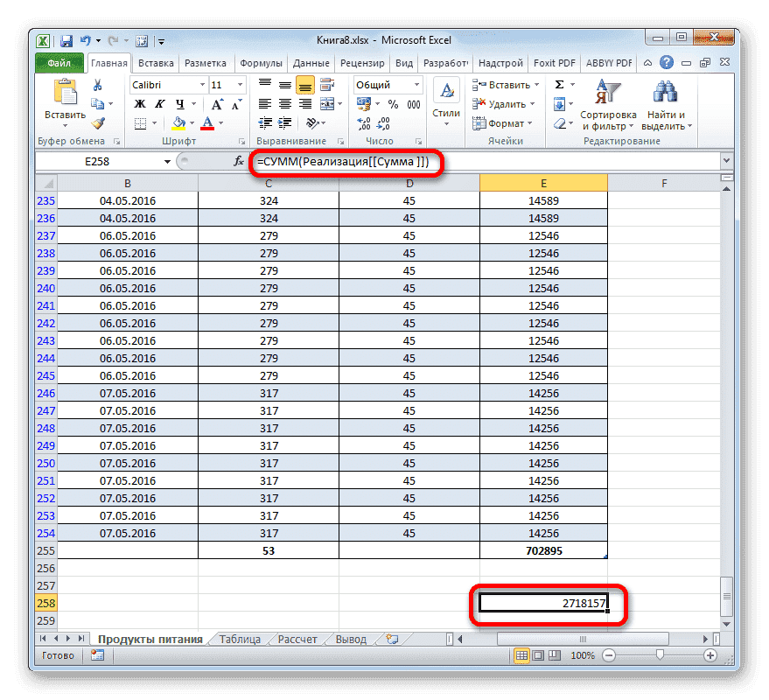Click the AutoSum (Σ) icon in Редактирование group
Image resolution: width=769 pixels, height=700 pixels.
558,85
